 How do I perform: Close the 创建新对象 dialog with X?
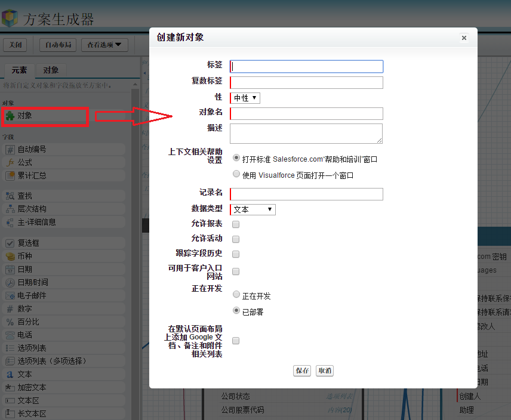point(464,38)
